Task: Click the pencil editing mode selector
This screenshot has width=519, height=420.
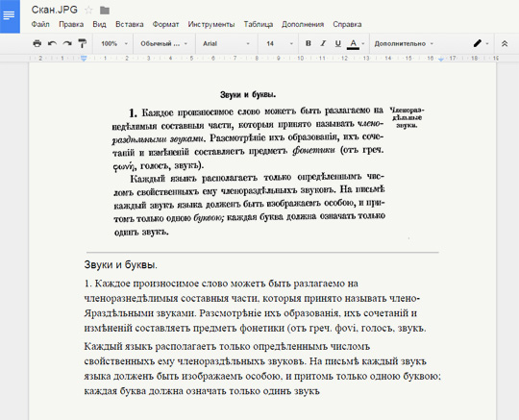Action: [481, 43]
